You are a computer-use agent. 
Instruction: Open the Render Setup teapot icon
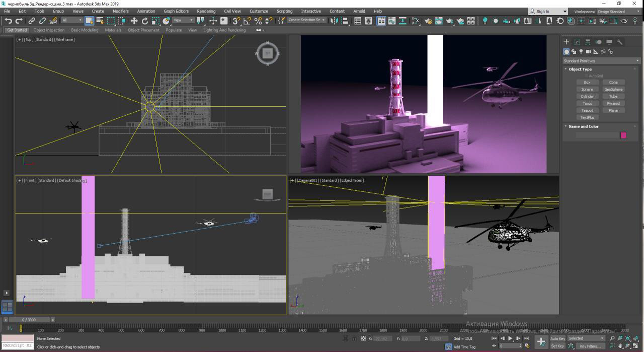point(427,21)
